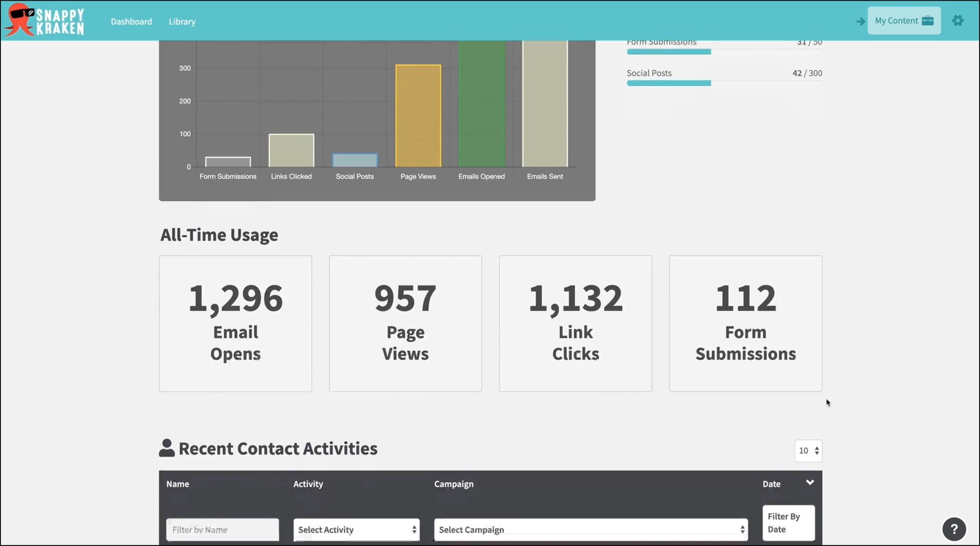This screenshot has width=980, height=546.
Task: Click the Snappy Kraken logo
Action: [x=43, y=20]
